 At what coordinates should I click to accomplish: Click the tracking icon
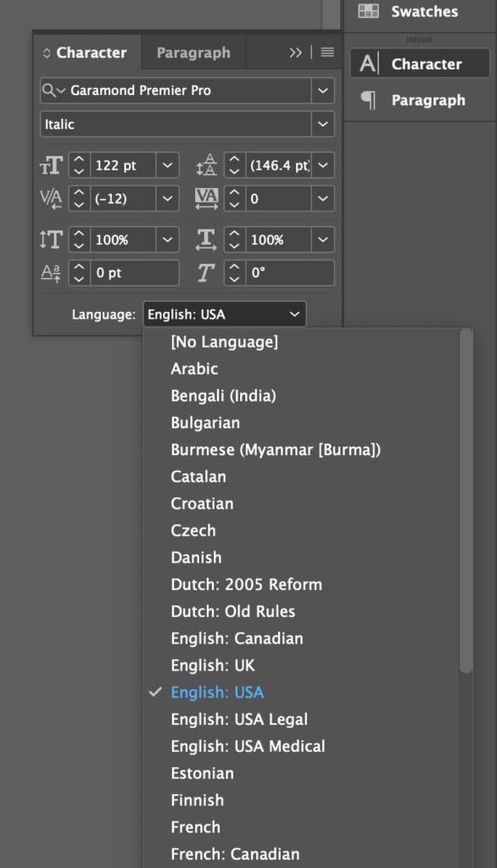pos(206,198)
